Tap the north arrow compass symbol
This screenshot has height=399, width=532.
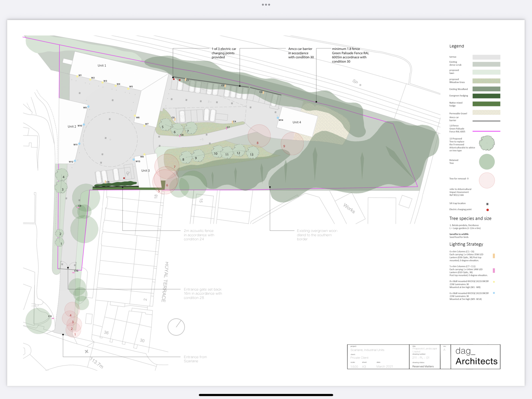[x=176, y=327]
